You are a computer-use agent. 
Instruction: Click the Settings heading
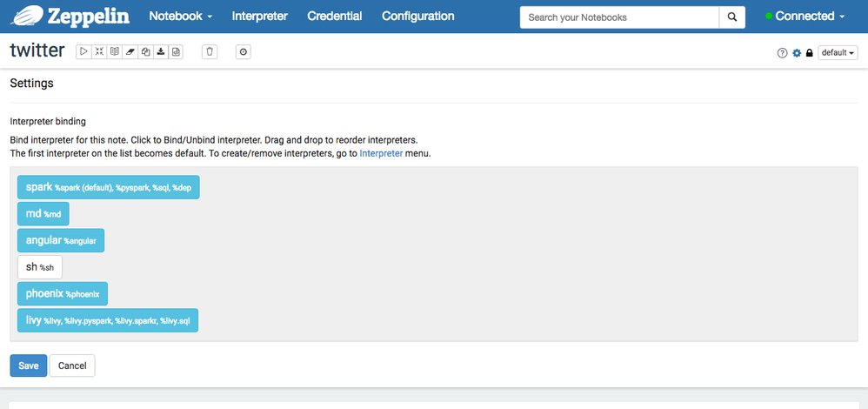[x=31, y=84]
